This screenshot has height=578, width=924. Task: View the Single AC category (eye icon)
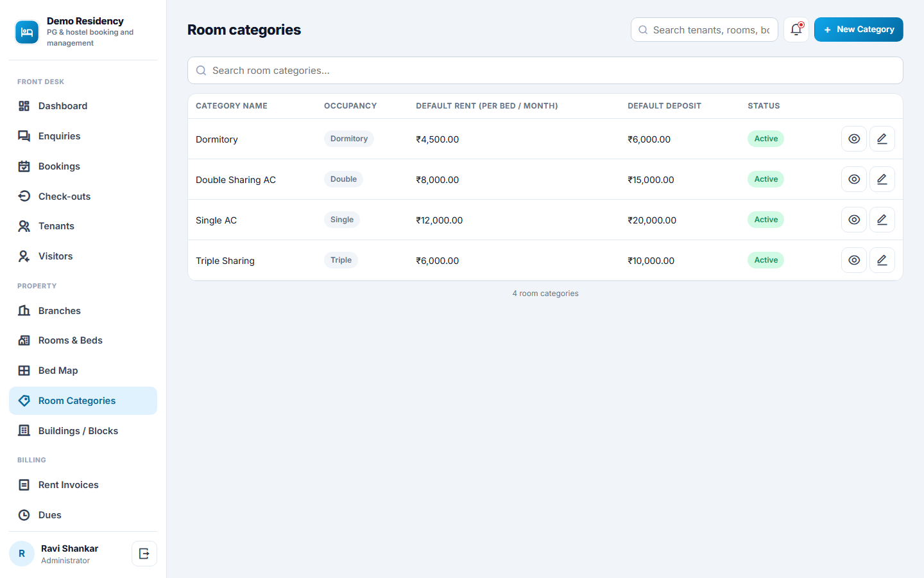click(854, 220)
